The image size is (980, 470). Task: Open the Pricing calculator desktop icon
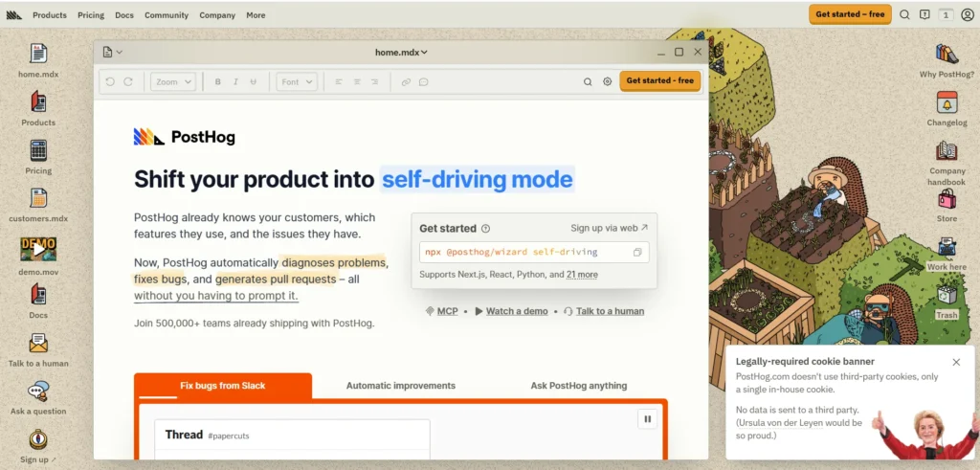(x=38, y=150)
